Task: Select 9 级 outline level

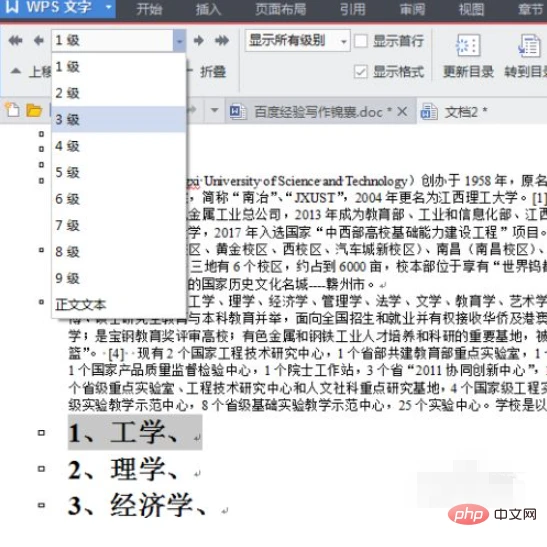Action: tap(119, 278)
